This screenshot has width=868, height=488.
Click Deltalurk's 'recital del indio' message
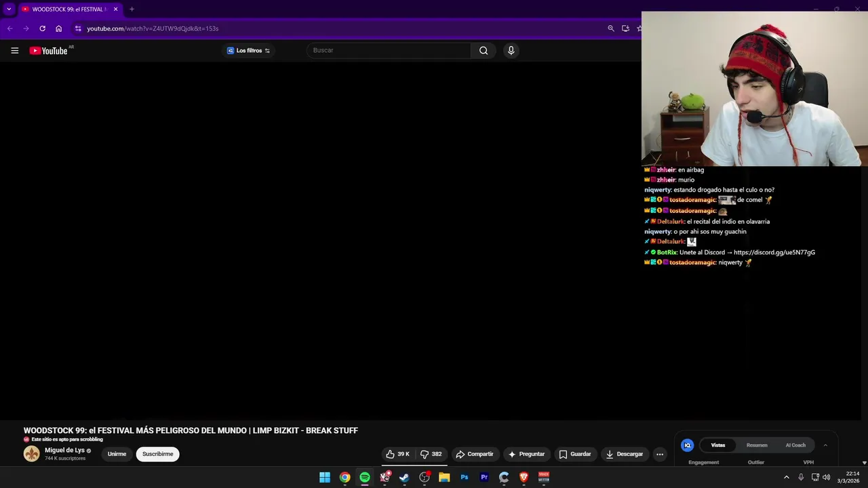tap(707, 221)
